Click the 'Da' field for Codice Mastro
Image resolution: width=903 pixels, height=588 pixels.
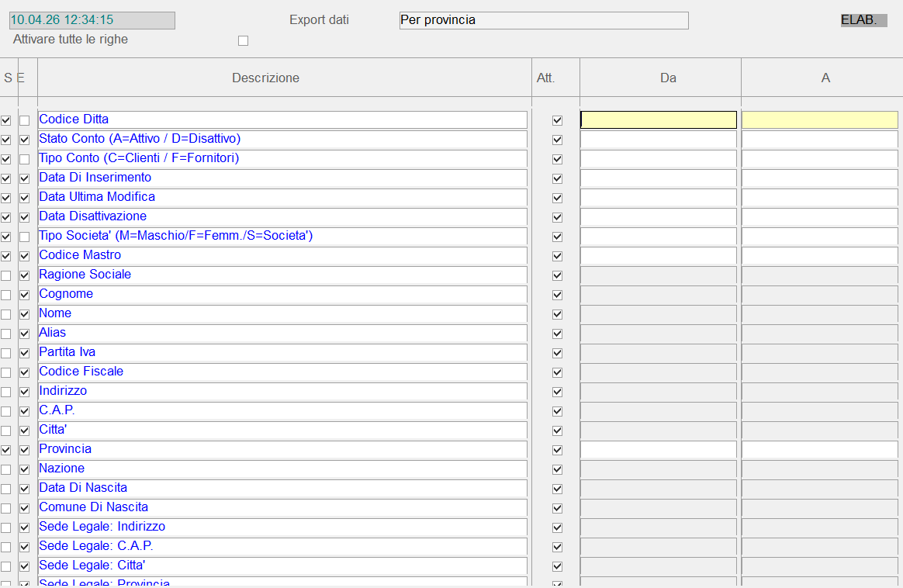click(659, 256)
